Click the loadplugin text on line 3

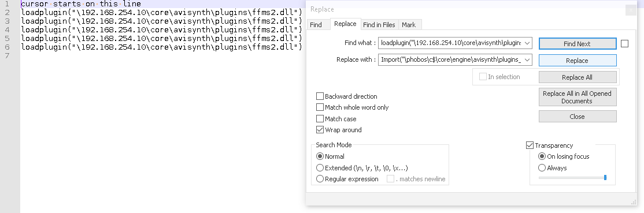click(161, 21)
